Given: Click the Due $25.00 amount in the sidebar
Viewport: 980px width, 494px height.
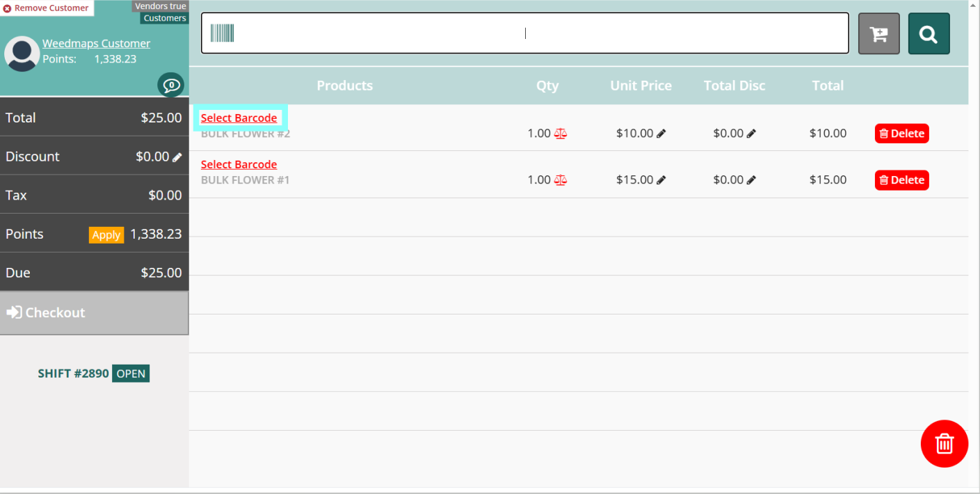Looking at the screenshot, I should point(161,273).
